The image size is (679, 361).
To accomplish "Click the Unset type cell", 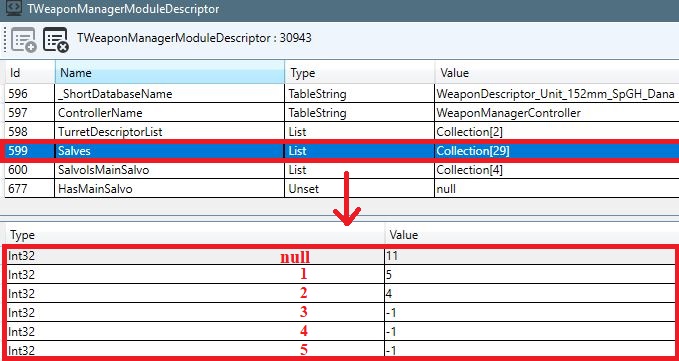I will [x=359, y=189].
